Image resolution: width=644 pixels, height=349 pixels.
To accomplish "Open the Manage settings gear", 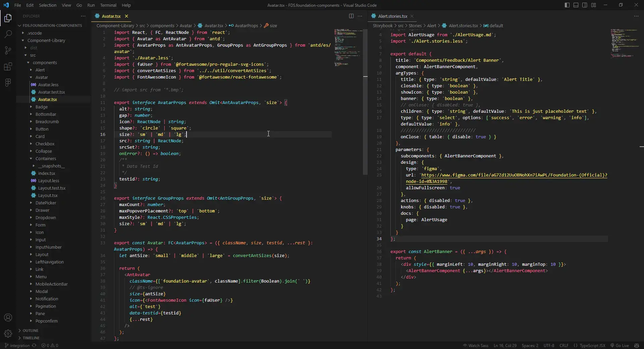I will tap(8, 334).
